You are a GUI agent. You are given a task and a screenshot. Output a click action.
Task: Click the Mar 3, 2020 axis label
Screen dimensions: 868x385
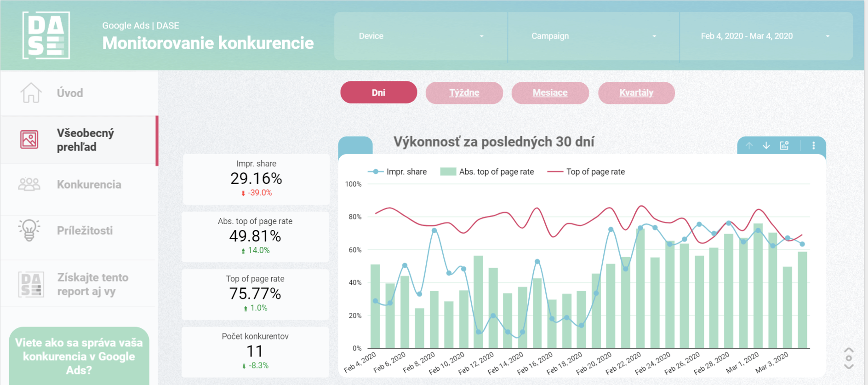[772, 362]
